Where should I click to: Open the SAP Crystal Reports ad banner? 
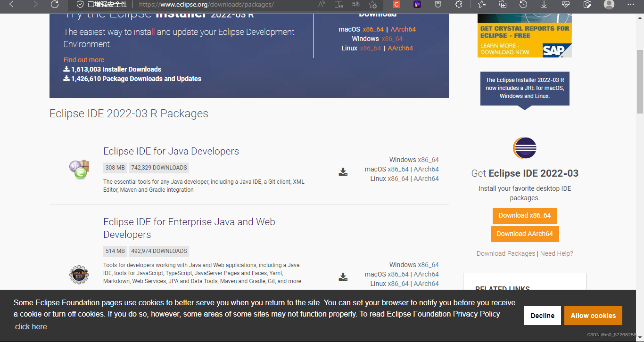[x=525, y=35]
